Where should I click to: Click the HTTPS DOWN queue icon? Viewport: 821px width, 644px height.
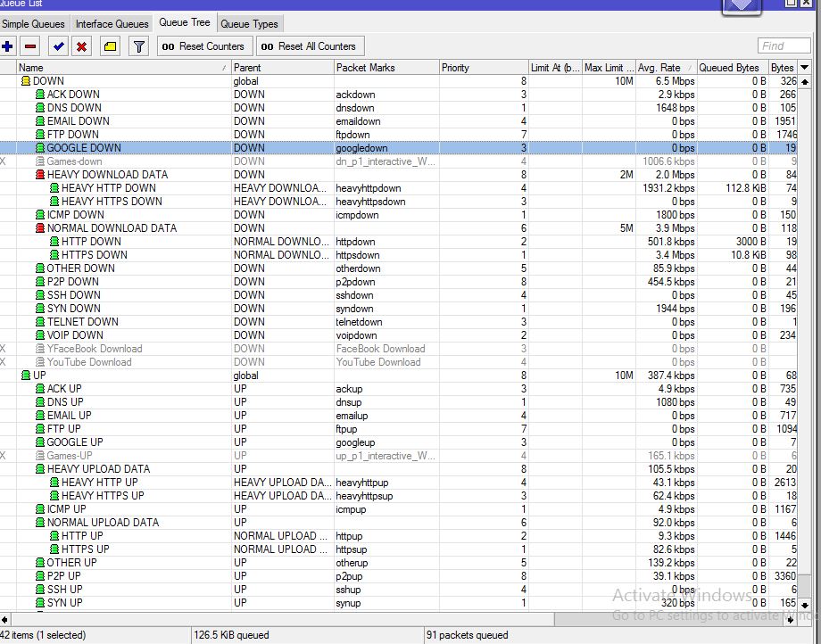[x=54, y=255]
